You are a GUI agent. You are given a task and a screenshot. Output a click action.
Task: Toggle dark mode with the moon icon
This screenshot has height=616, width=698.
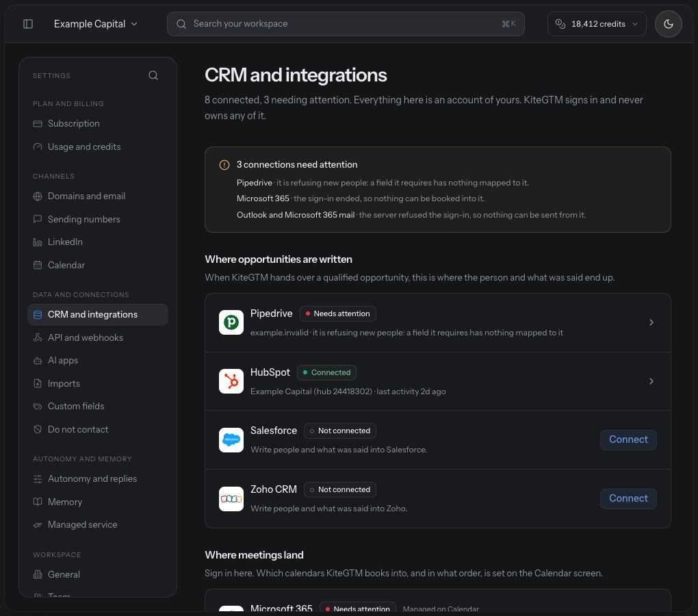pyautogui.click(x=668, y=23)
